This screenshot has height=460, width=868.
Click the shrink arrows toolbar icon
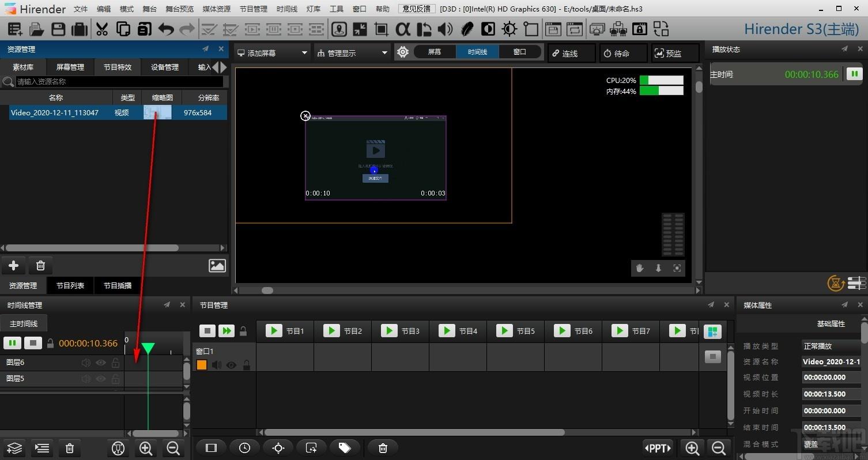click(x=360, y=29)
